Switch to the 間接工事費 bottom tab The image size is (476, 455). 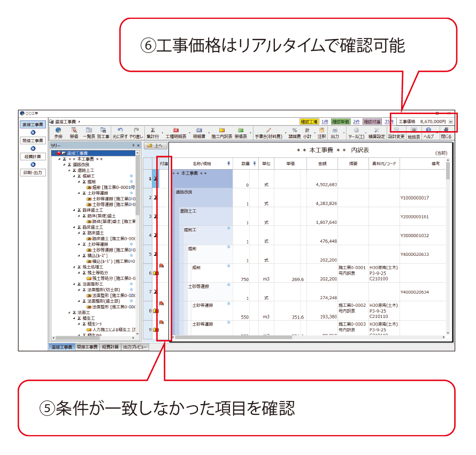(x=87, y=347)
